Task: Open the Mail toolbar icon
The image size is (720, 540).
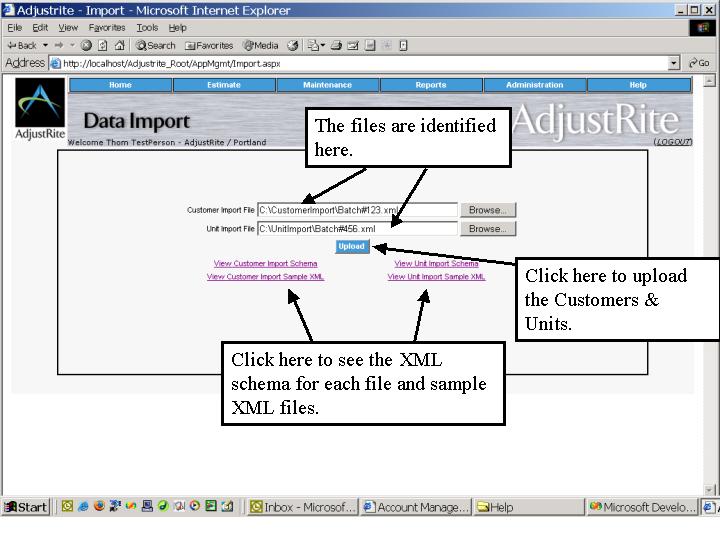Action: [316, 45]
